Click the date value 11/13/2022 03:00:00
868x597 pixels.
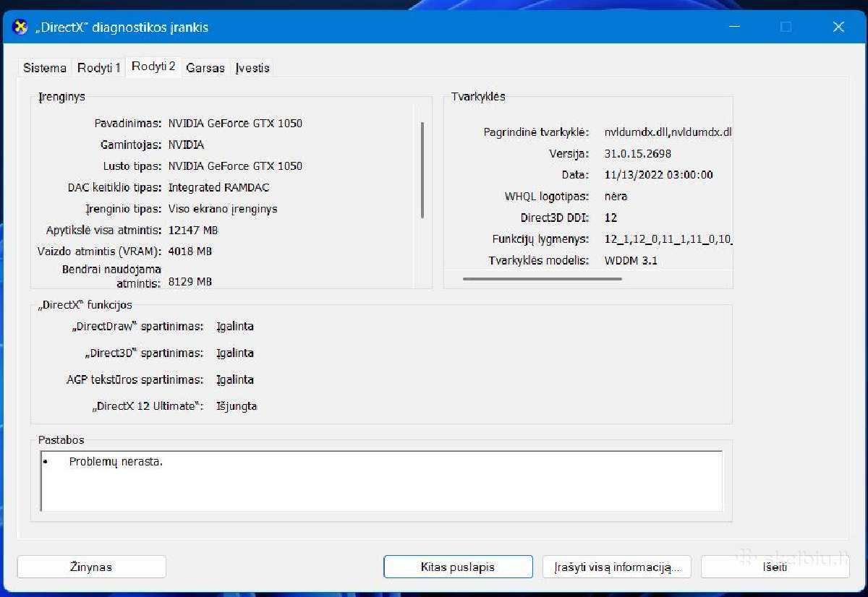(659, 175)
